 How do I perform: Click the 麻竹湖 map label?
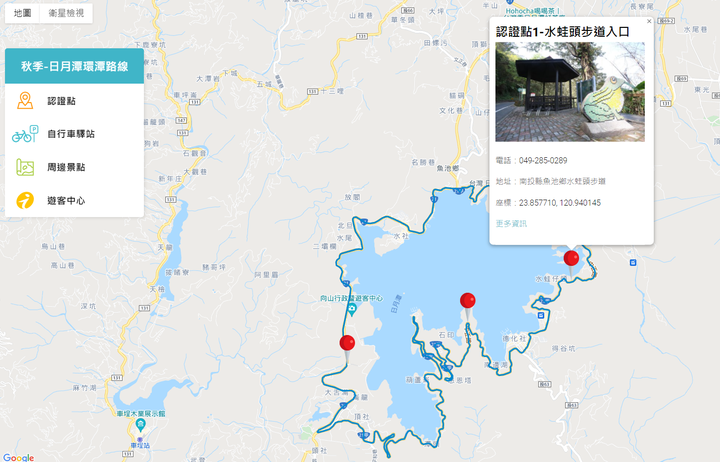click(x=84, y=388)
